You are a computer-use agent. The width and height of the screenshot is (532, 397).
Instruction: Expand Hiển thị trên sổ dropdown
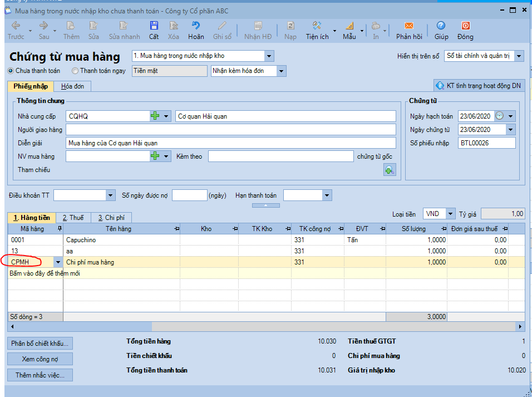tap(519, 56)
